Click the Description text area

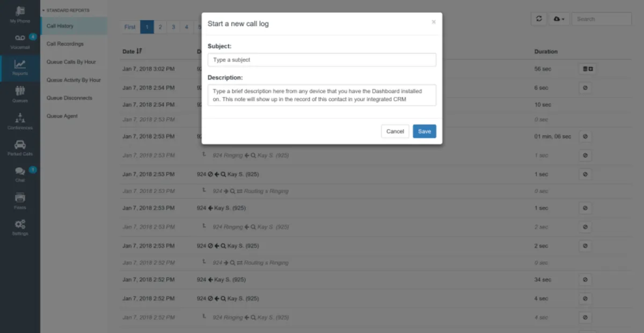tap(321, 95)
